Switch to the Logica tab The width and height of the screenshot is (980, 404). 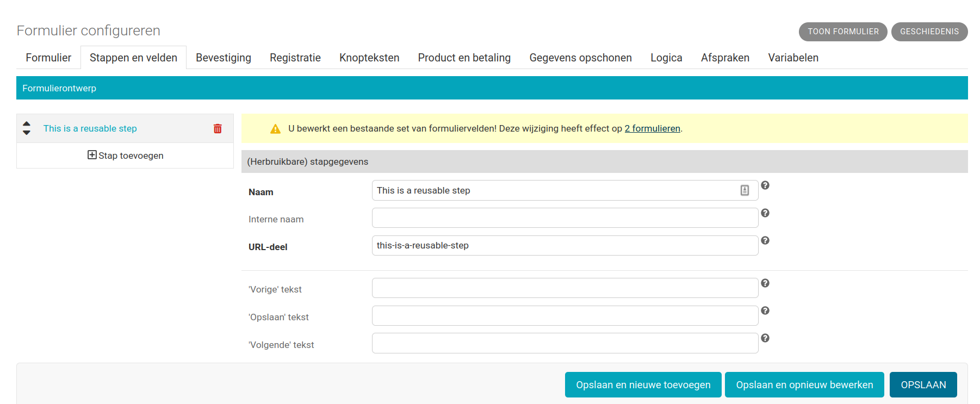pos(666,57)
